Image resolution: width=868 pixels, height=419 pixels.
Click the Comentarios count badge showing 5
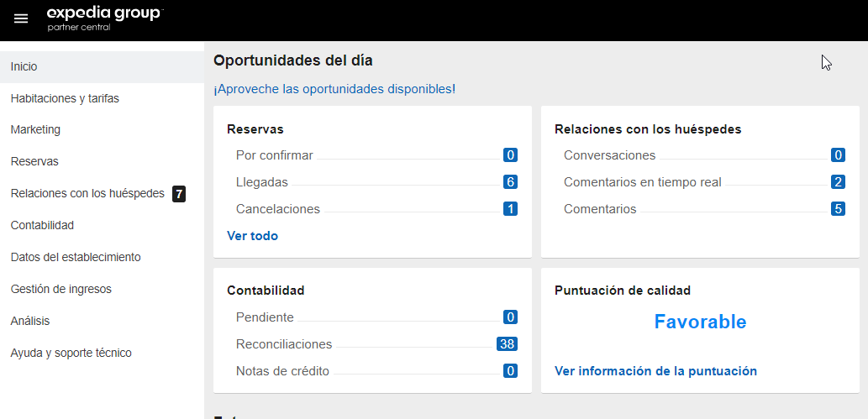coord(838,209)
